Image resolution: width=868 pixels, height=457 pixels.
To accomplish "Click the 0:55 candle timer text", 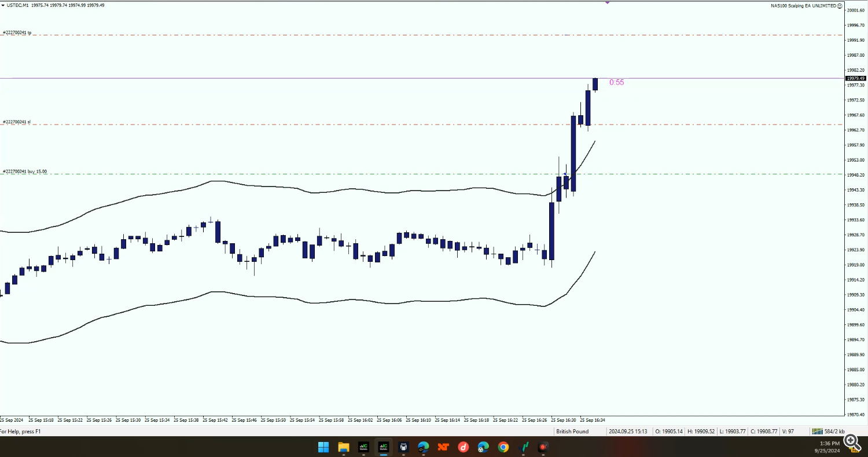I will (x=617, y=82).
